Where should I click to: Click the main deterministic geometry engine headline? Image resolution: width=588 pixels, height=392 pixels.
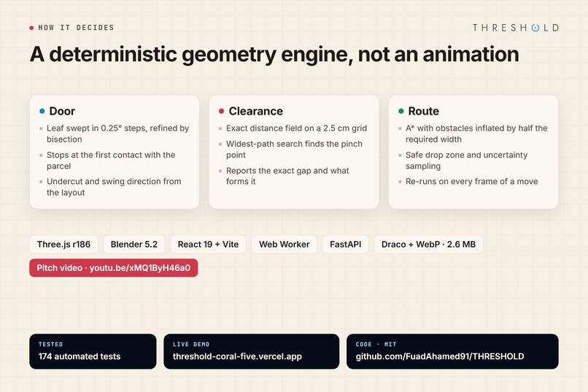click(x=274, y=55)
